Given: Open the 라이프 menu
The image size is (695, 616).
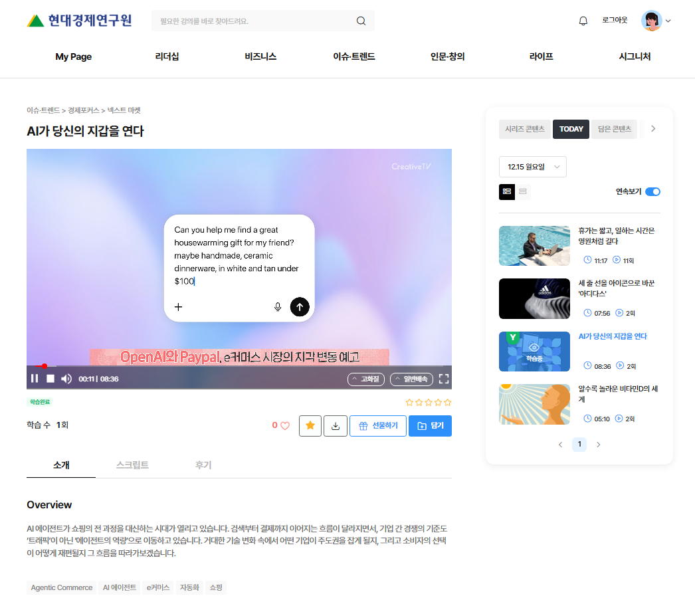Looking at the screenshot, I should pyautogui.click(x=542, y=56).
